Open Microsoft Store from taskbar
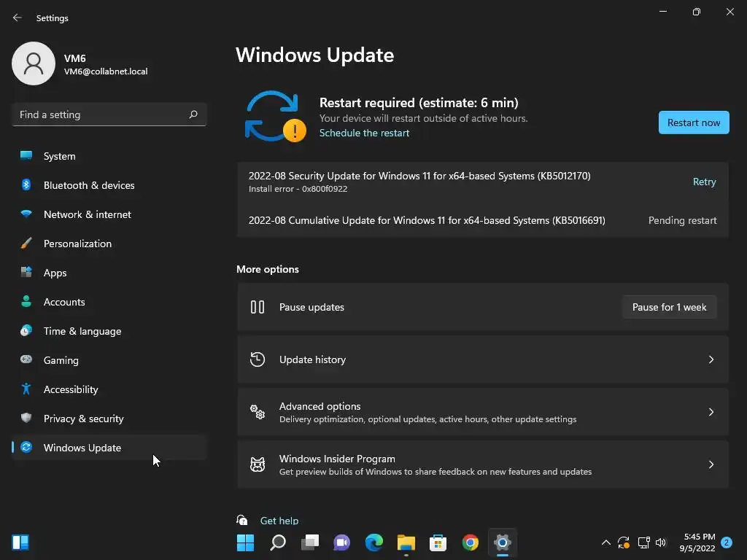Screen dimensions: 747x560 [438, 542]
